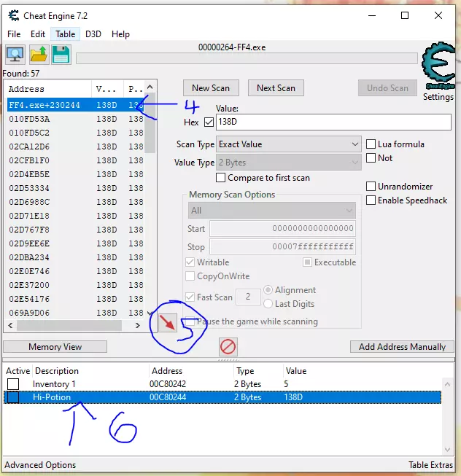Select the Inventory 1 table entry
Viewport: 461px width, 476px height.
[222, 384]
